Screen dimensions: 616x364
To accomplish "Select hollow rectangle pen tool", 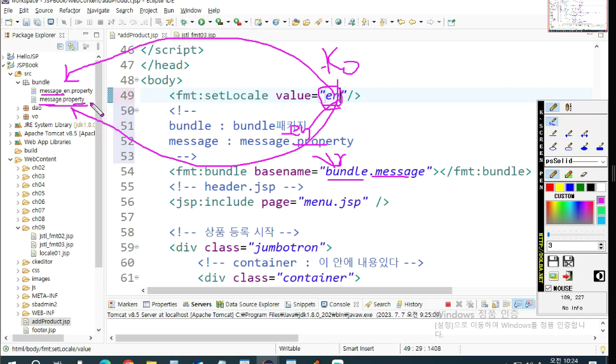I will [x=568, y=147].
